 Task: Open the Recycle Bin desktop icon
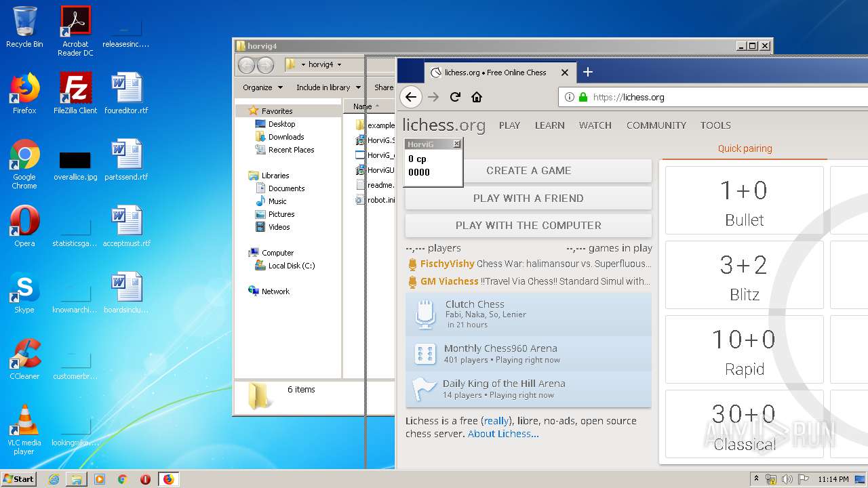[x=24, y=27]
